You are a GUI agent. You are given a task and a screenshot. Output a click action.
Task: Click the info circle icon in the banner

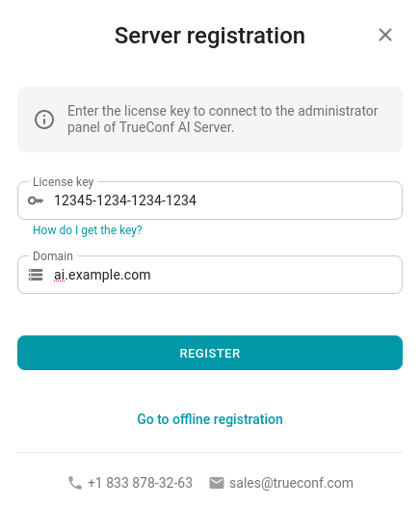tap(44, 120)
